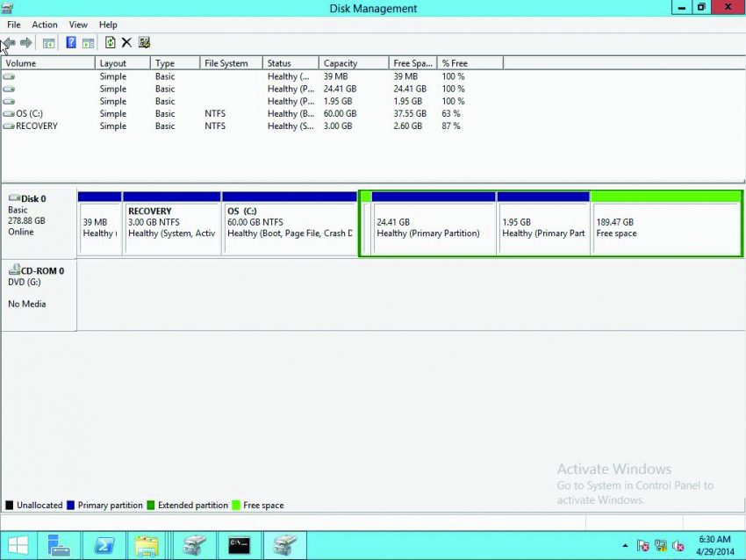This screenshot has height=560, width=746.
Task: Open Help using the question mark icon
Action: pos(69,42)
